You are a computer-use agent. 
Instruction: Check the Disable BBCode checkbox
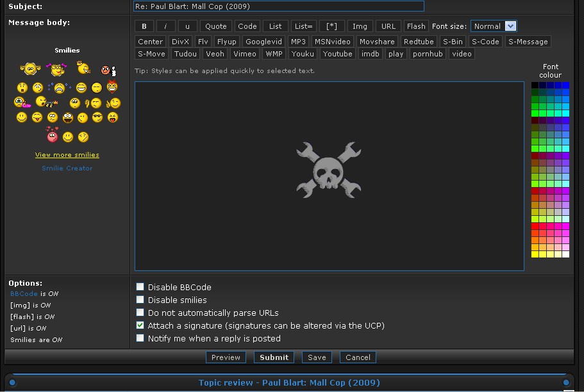tap(140, 287)
